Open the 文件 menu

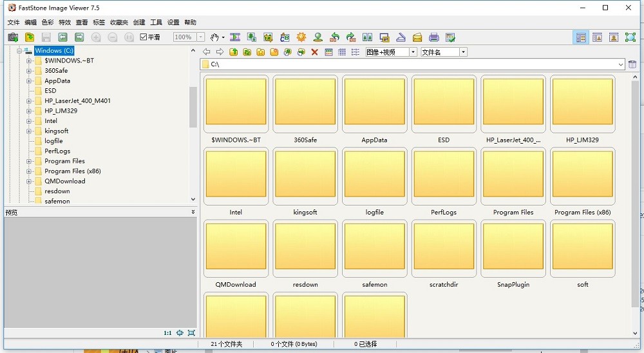pos(14,22)
